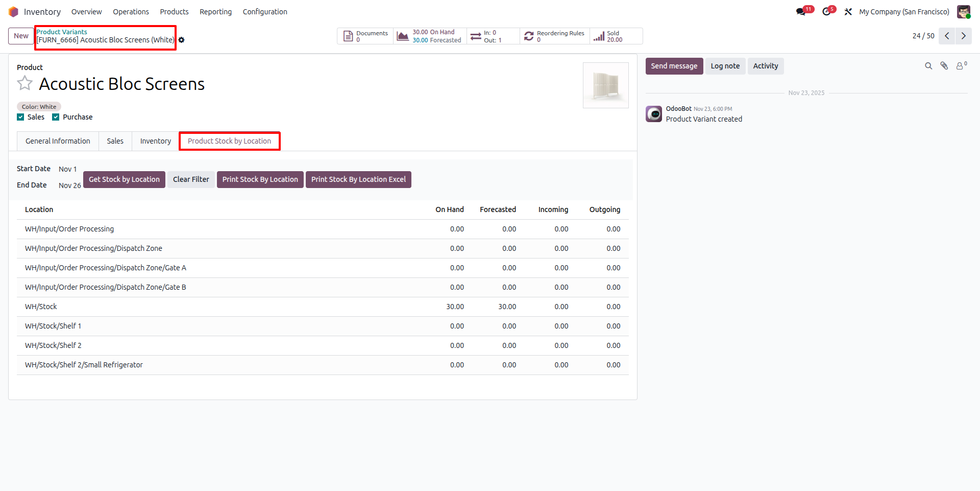Click the gear actions icon beside product name
The image size is (980, 491).
[x=181, y=40]
